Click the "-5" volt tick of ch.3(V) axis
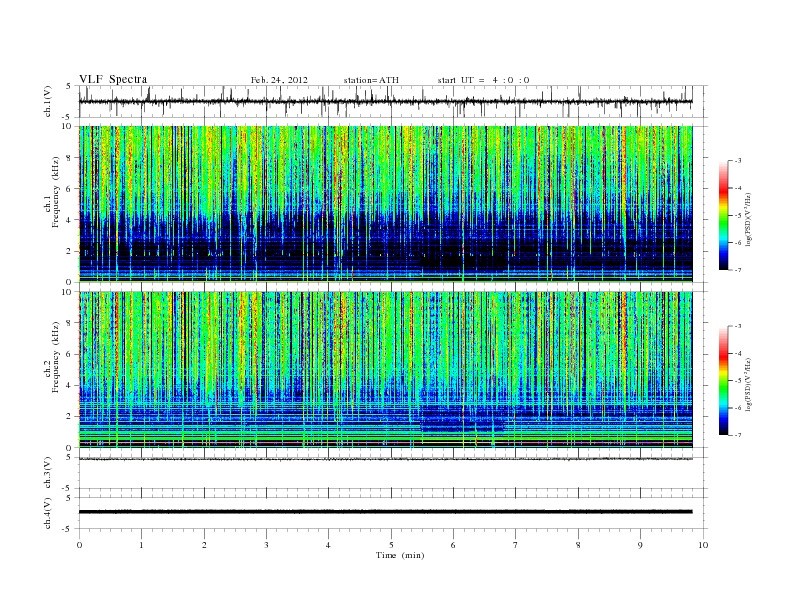Viewport: 792px width, 612px height. 67,488
